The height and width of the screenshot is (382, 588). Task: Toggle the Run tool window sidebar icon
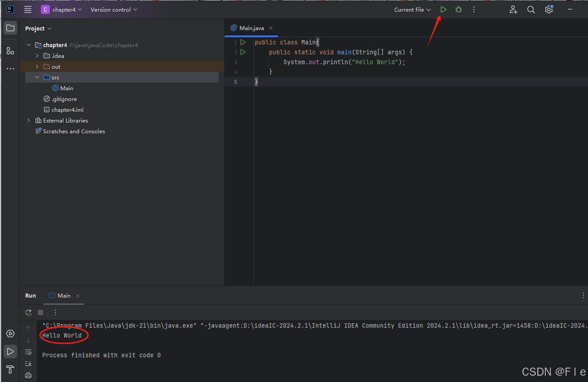point(10,351)
